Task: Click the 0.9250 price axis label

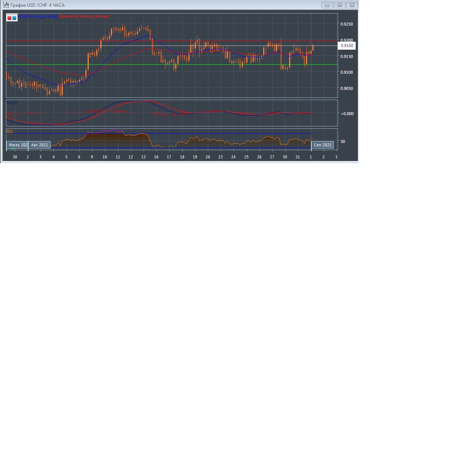Action: 346,24
